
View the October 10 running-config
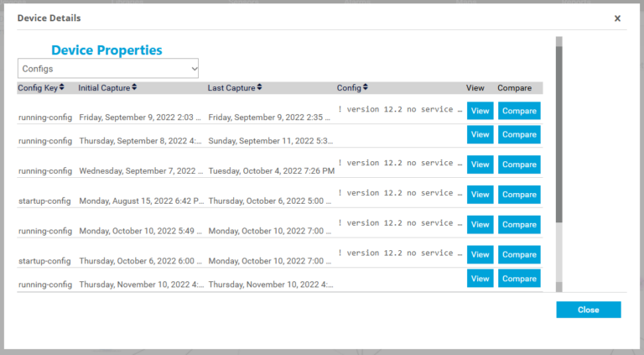coord(480,224)
